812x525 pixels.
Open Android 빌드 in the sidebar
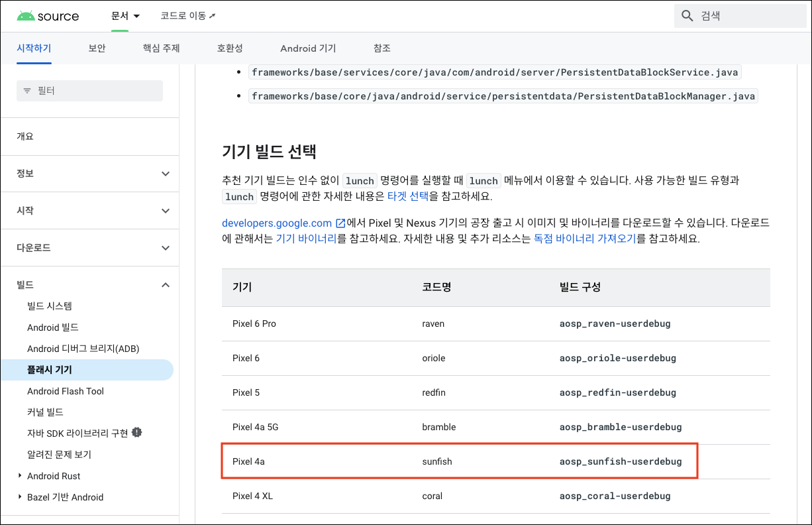click(53, 327)
